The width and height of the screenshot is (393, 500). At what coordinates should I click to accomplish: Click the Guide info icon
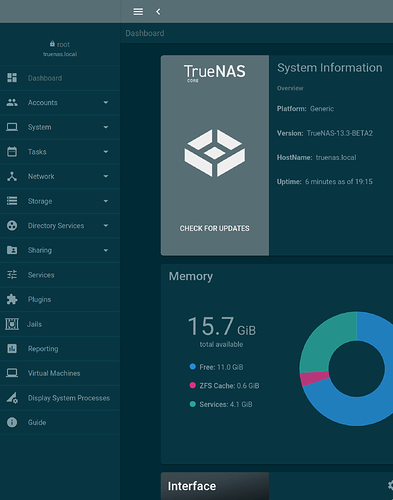12,422
